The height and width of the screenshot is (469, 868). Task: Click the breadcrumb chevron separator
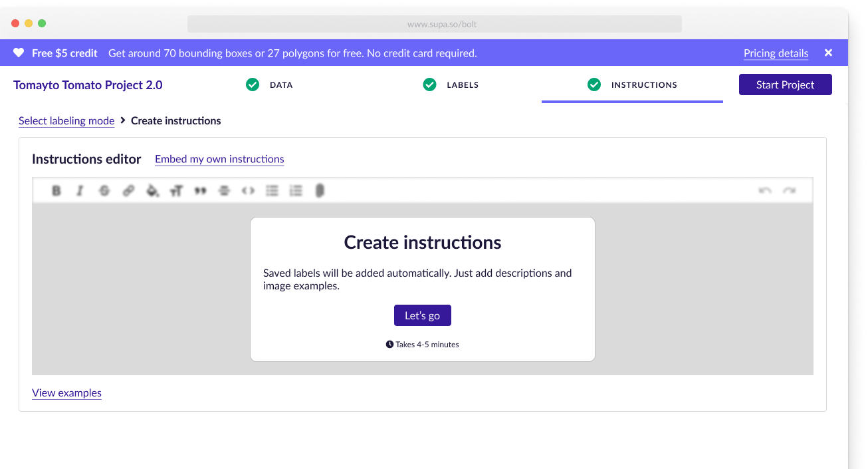[123, 120]
